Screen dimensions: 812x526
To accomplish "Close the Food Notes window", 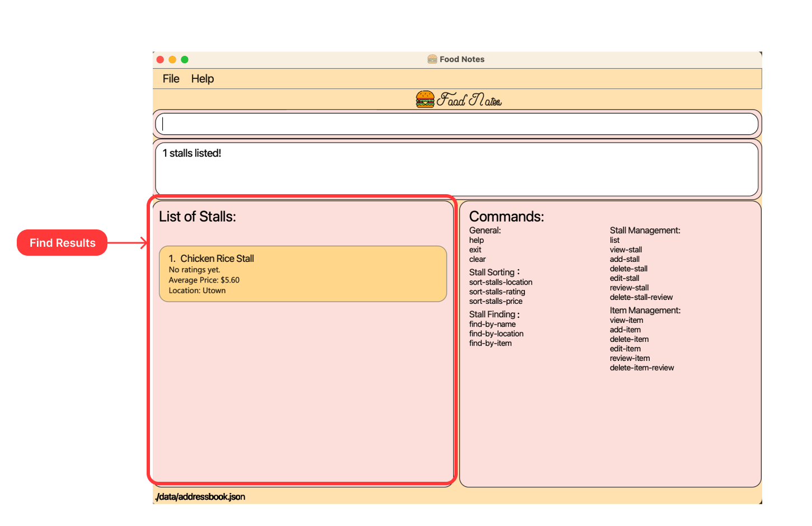I will tap(160, 59).
